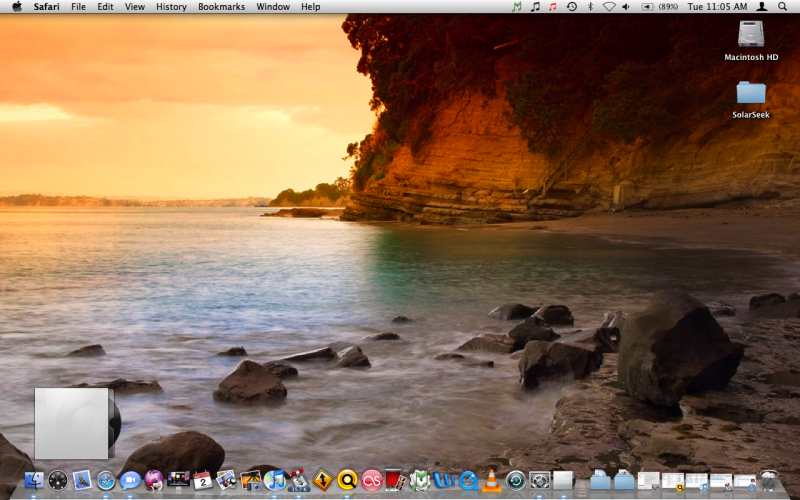The image size is (800, 500).
Task: Open the fast user switching menu
Action: pos(762,7)
